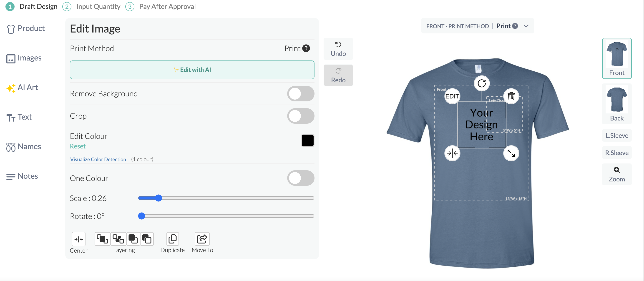Enable the Remove Background toggle

[300, 94]
